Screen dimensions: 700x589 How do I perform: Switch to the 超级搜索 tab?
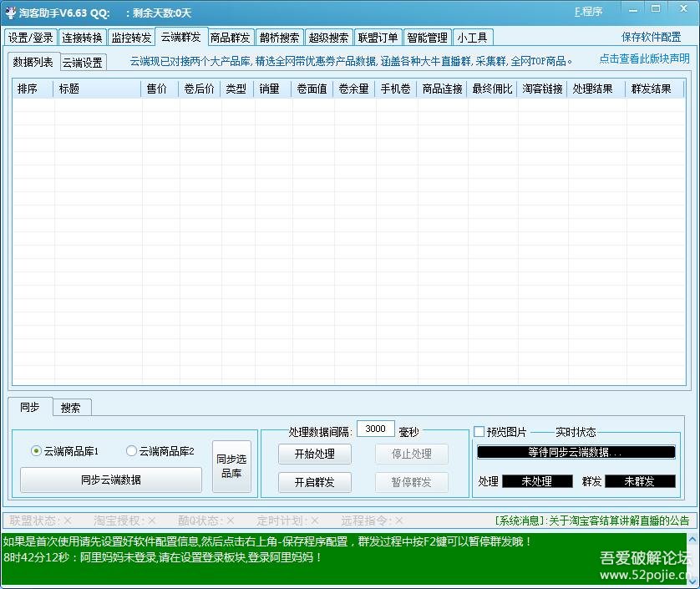pos(328,38)
